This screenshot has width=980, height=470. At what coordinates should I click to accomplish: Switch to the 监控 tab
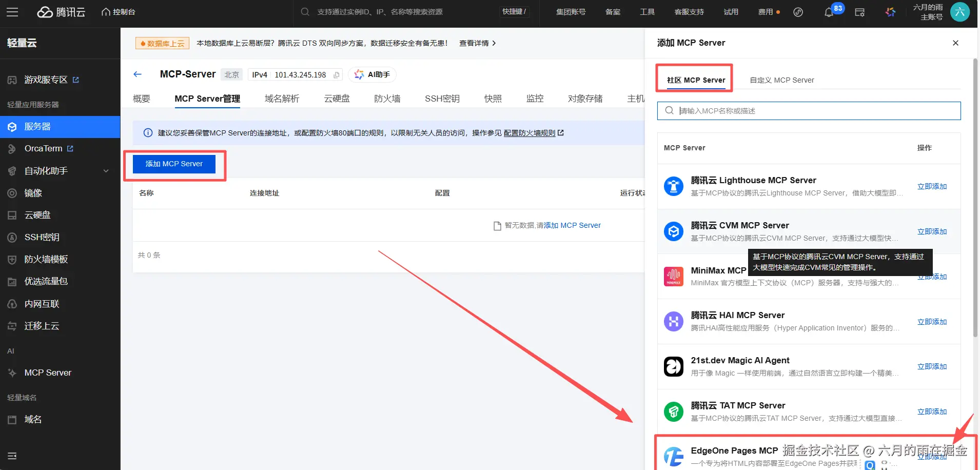[535, 99]
